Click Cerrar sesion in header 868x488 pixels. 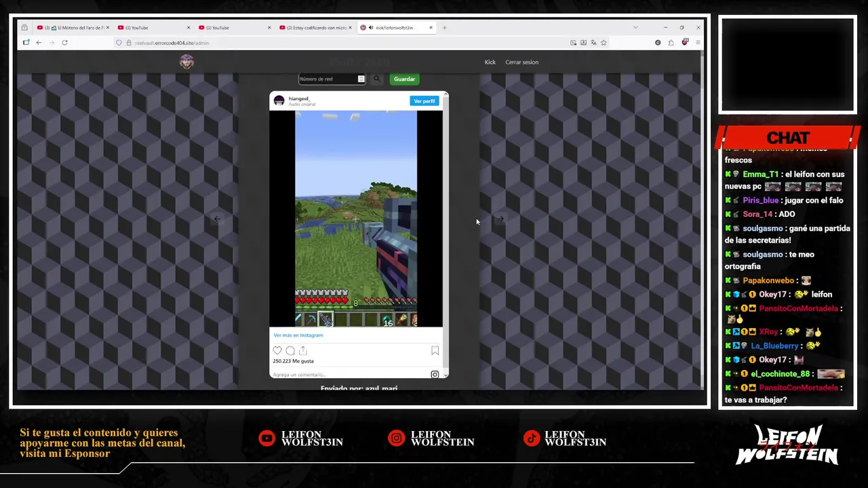click(x=522, y=62)
